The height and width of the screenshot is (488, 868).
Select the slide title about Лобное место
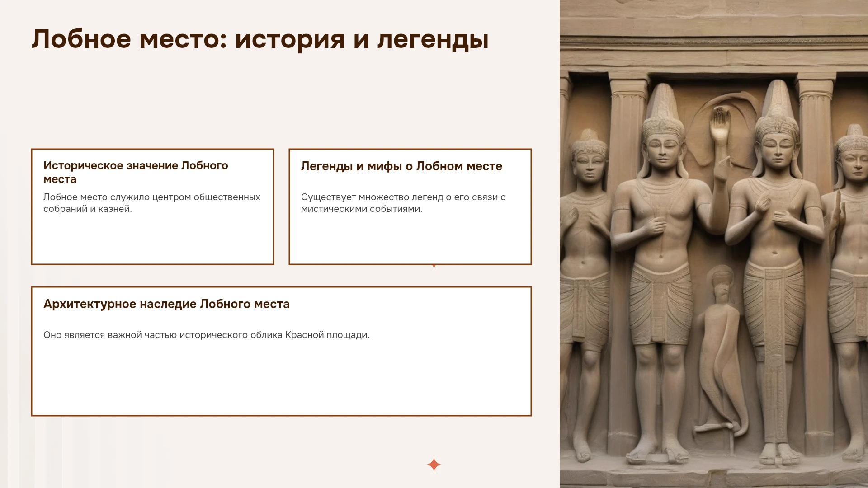[x=260, y=39]
